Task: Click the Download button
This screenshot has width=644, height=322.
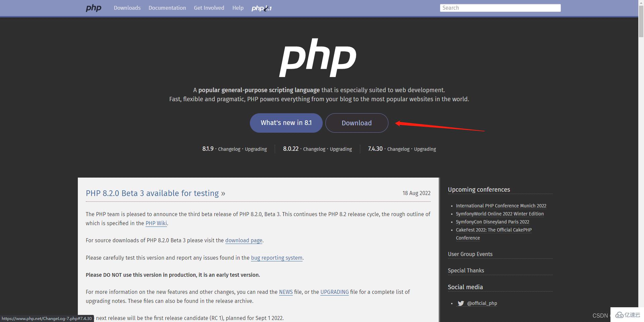Action: (357, 123)
